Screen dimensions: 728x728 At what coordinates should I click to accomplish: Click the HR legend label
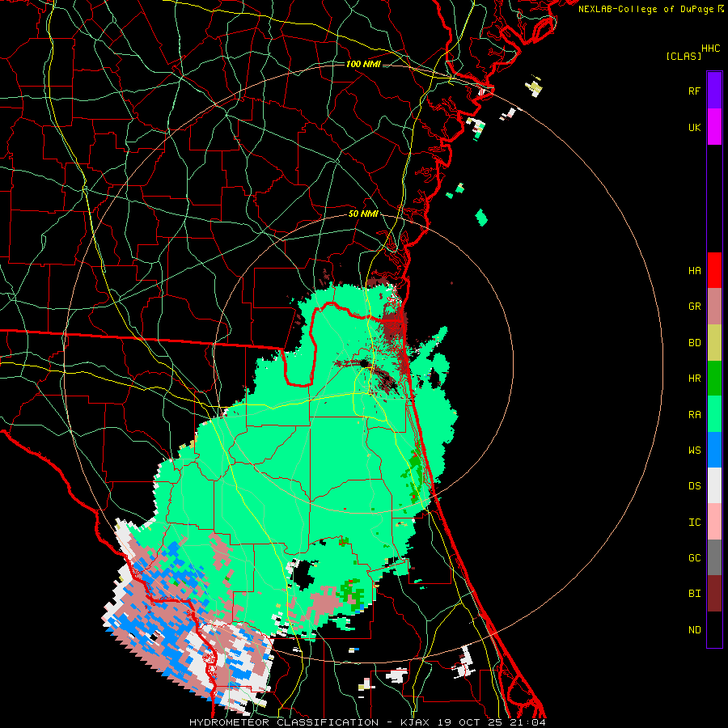coord(694,379)
